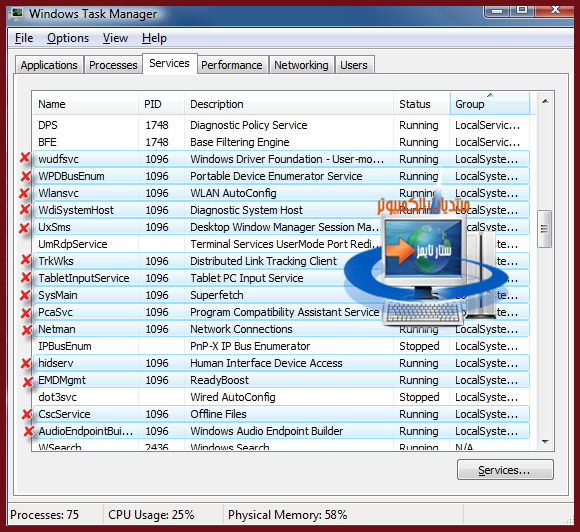Switch to the Processes tab
This screenshot has height=532, width=580.
tap(113, 65)
